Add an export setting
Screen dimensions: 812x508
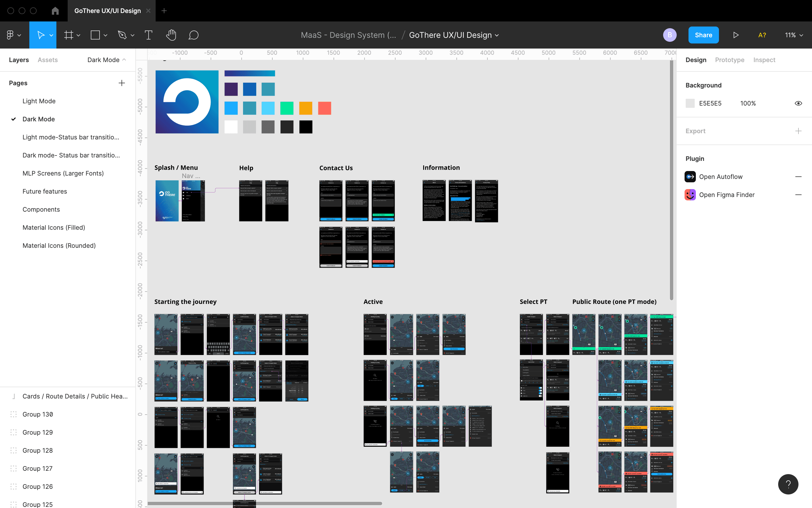click(x=798, y=131)
